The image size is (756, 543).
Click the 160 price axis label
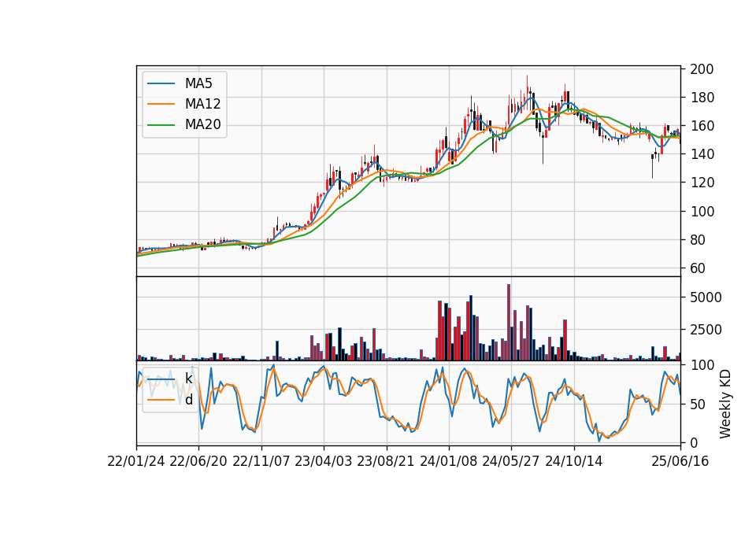tap(702, 126)
